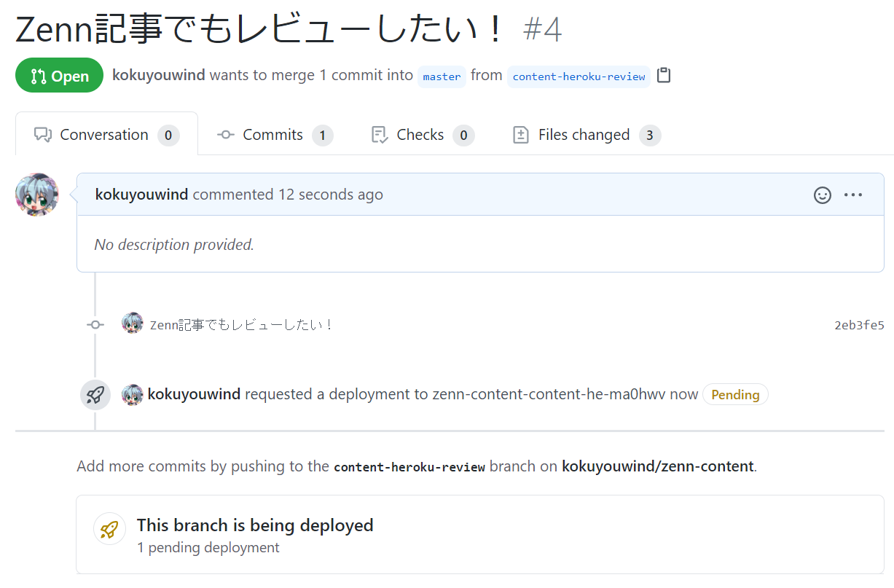Click kokuyouwind's large avatar beside the comment

coord(37,195)
